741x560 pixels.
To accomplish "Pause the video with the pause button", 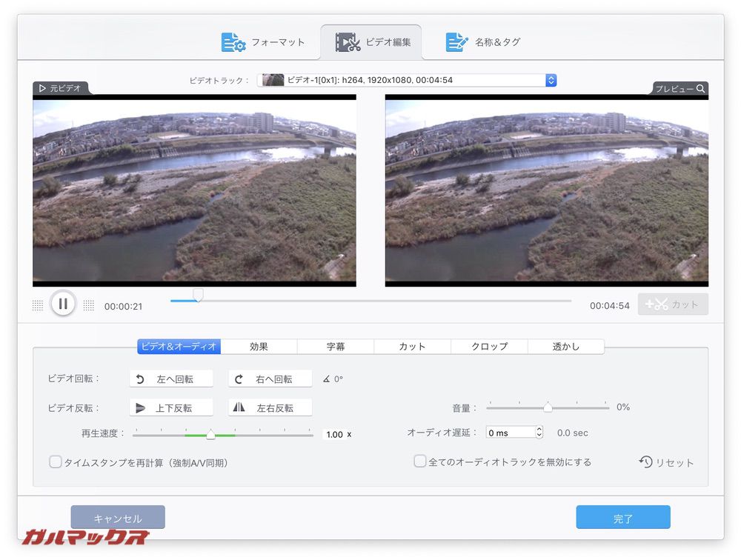I will [x=63, y=304].
